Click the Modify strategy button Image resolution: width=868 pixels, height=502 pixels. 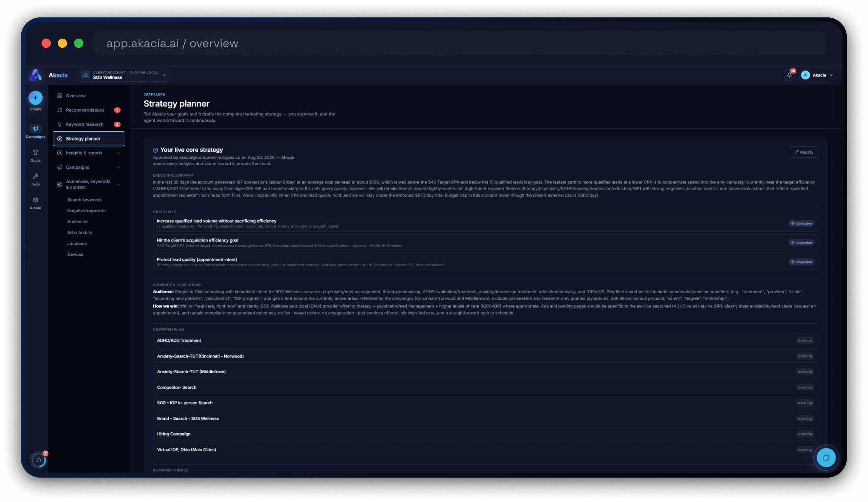(804, 152)
